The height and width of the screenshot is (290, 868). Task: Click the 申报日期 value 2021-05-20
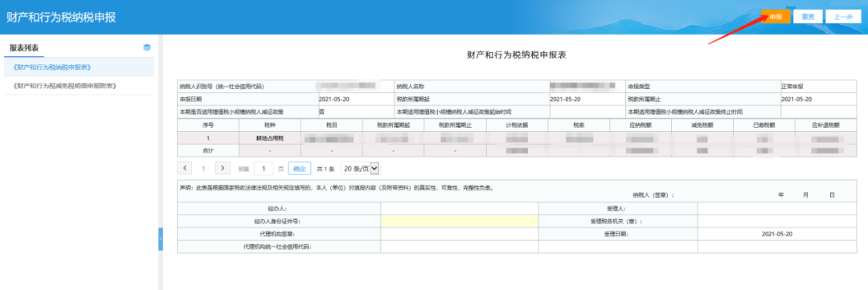tap(334, 99)
